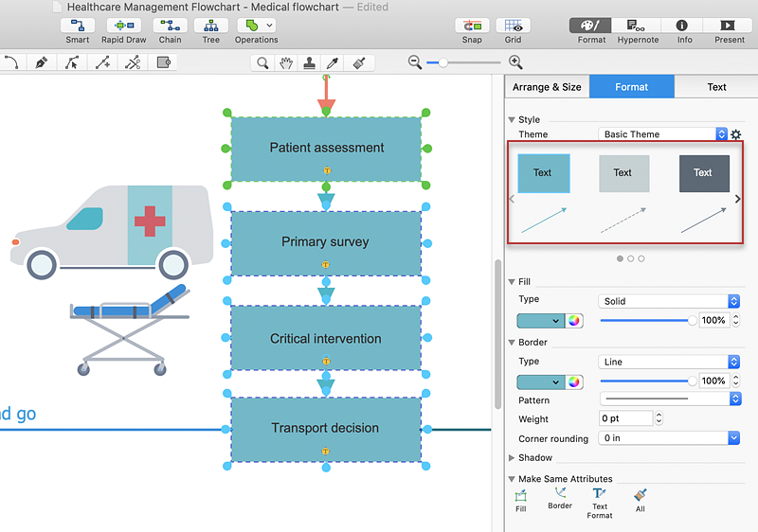Click the Patient assessment flowchart box
The image size is (758, 532).
326,148
